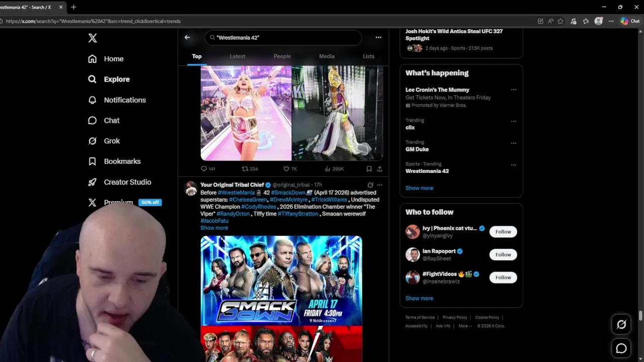Click the back arrow beside the search box

187,37
